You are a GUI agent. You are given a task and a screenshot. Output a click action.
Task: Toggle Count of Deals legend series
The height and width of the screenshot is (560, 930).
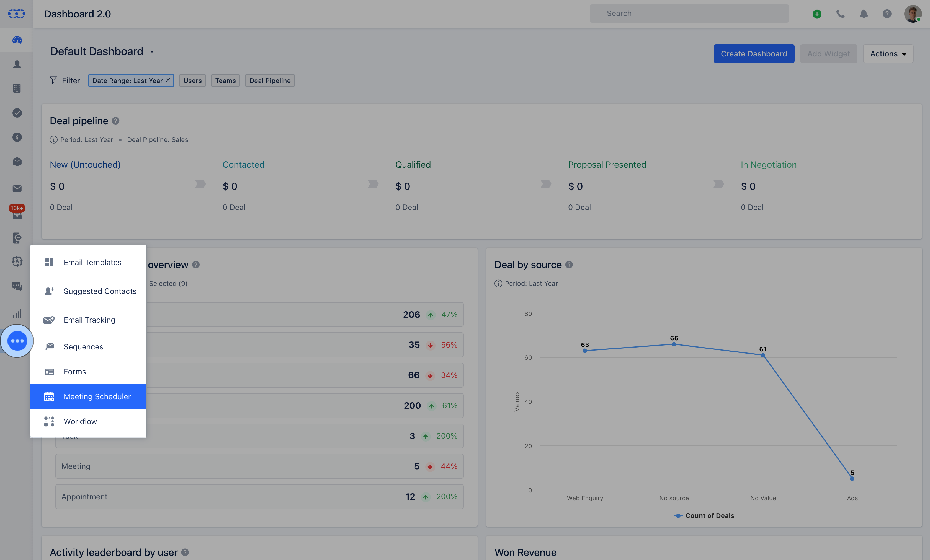704,515
